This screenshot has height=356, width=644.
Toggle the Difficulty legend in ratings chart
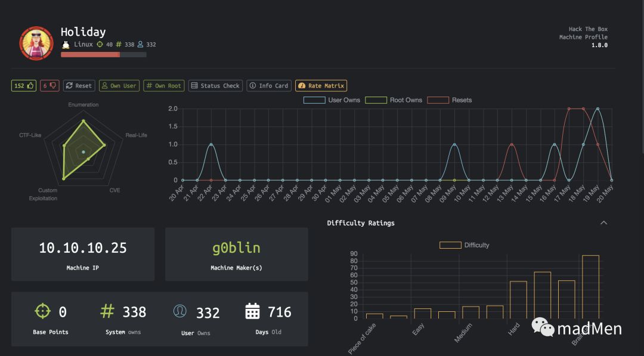pyautogui.click(x=464, y=245)
